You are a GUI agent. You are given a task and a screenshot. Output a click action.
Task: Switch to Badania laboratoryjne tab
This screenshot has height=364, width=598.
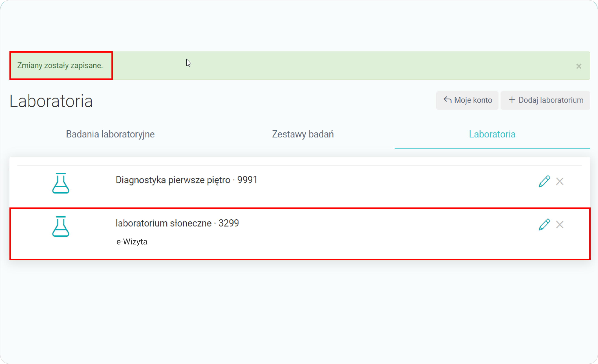click(x=110, y=134)
